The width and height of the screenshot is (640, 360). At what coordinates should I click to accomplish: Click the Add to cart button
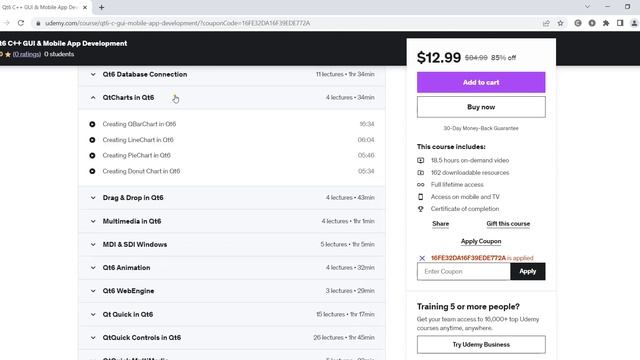[481, 82]
